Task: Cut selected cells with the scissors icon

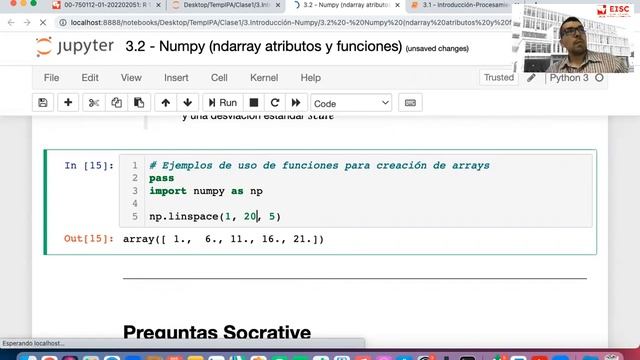Action: click(94, 102)
